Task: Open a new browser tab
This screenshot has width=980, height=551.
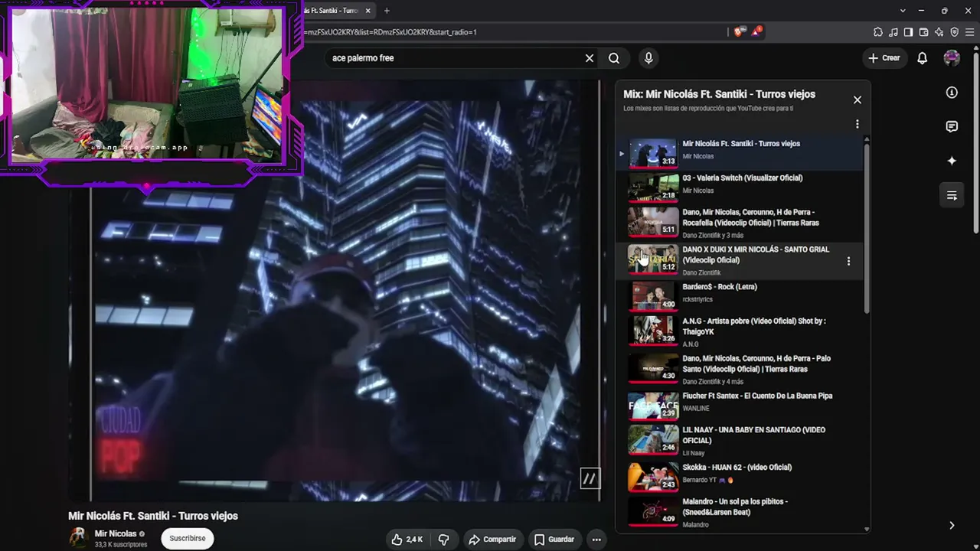Action: [387, 11]
